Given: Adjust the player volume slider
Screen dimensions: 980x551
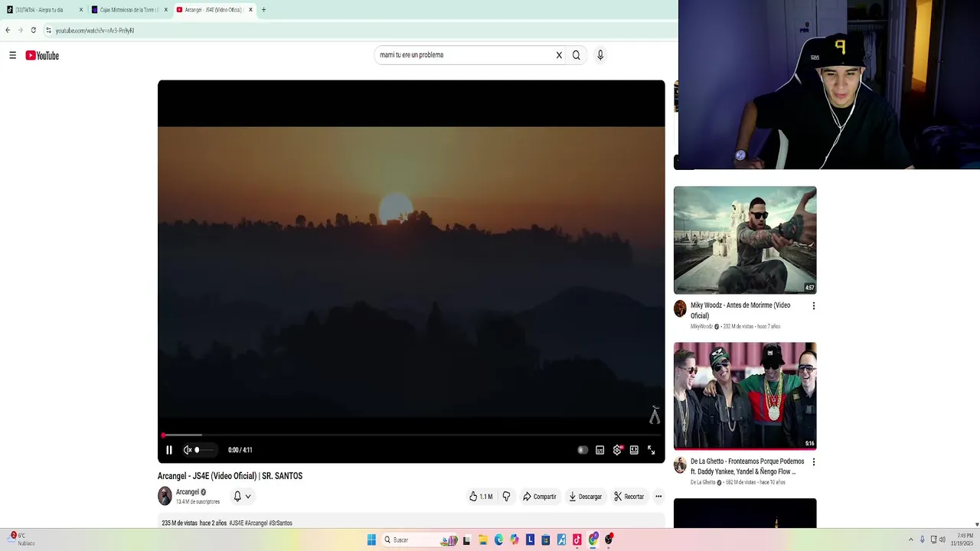Looking at the screenshot, I should (205, 450).
